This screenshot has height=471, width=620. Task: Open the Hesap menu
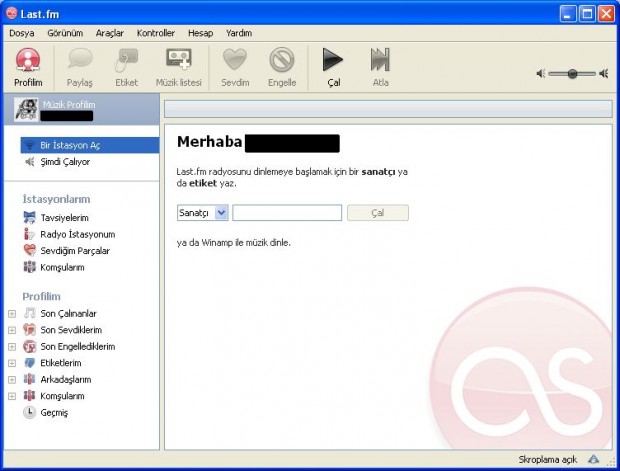tap(200, 33)
